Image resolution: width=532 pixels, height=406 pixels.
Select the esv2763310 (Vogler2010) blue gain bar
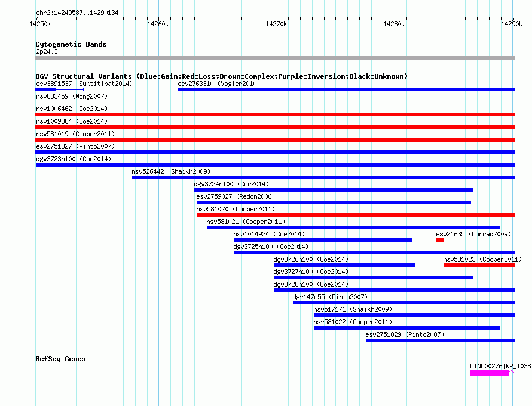coord(347,90)
